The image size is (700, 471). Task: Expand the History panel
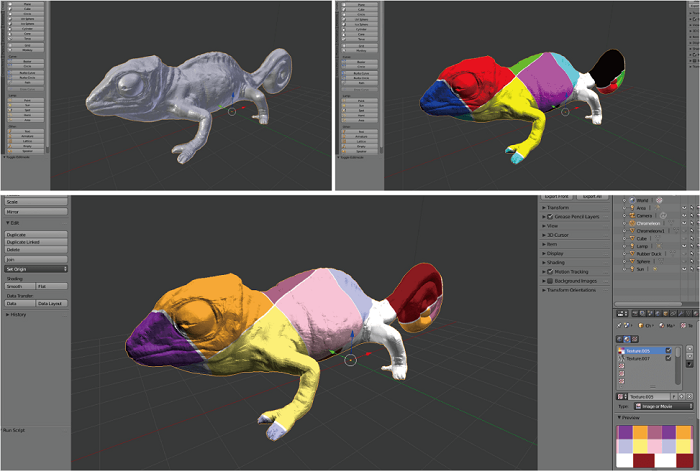pos(18,314)
